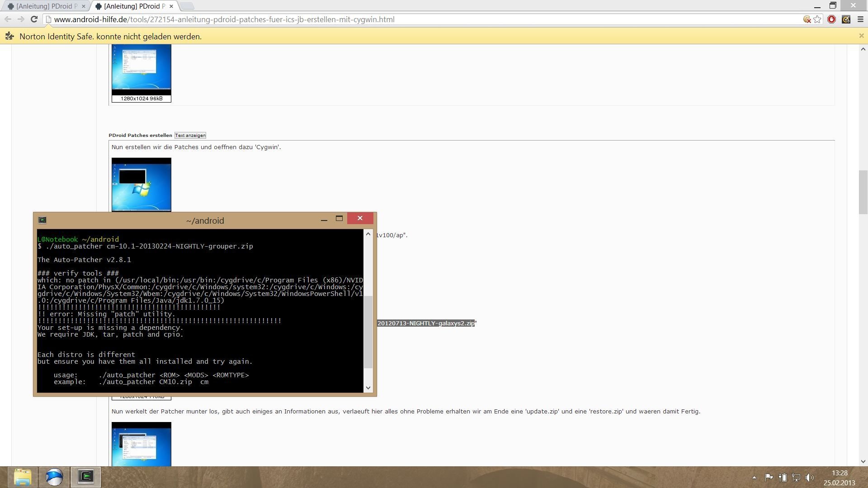Open the bottom screenshot thumbnail below patcher text
Image resolution: width=868 pixels, height=488 pixels.
[142, 444]
